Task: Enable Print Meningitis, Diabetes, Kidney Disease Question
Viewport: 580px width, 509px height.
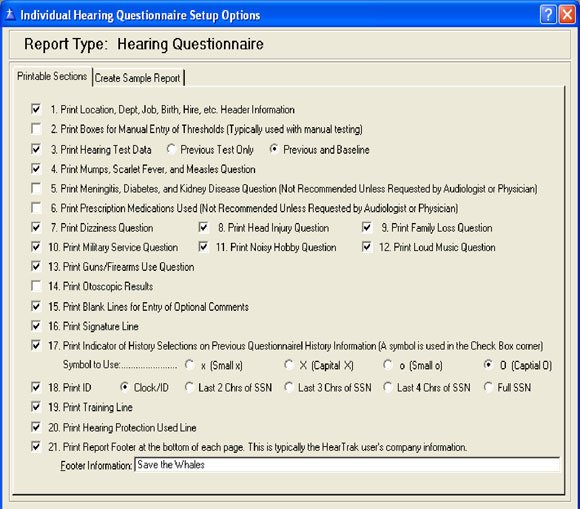Action: [36, 188]
